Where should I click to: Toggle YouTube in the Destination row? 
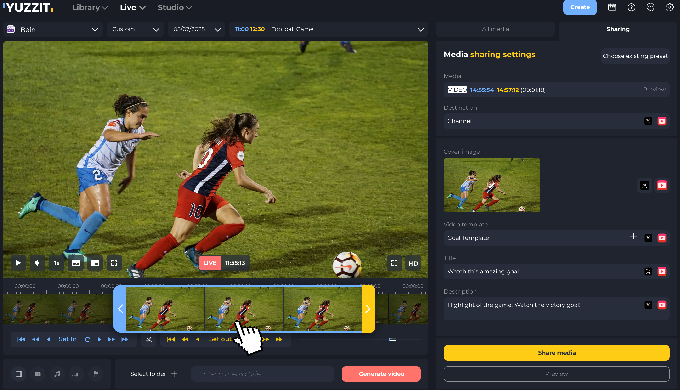pos(662,121)
